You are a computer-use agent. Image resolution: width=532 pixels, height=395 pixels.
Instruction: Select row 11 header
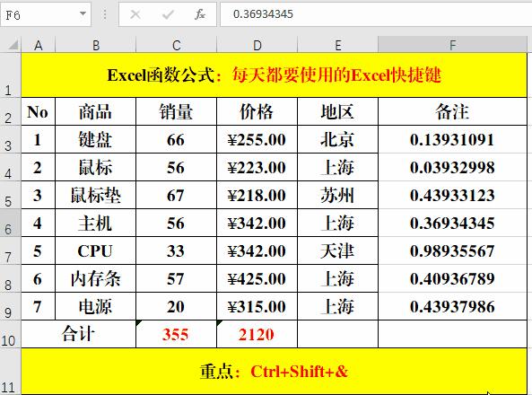tap(10, 372)
